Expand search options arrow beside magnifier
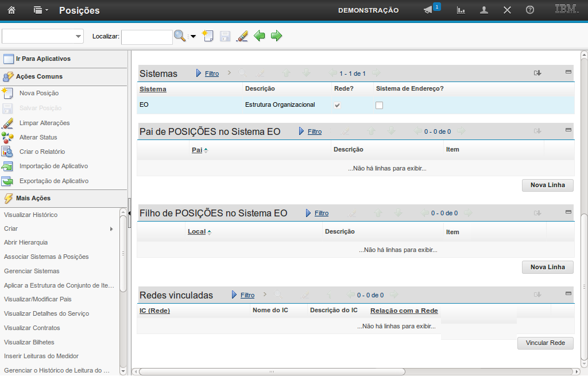The width and height of the screenshot is (588, 376). [193, 37]
